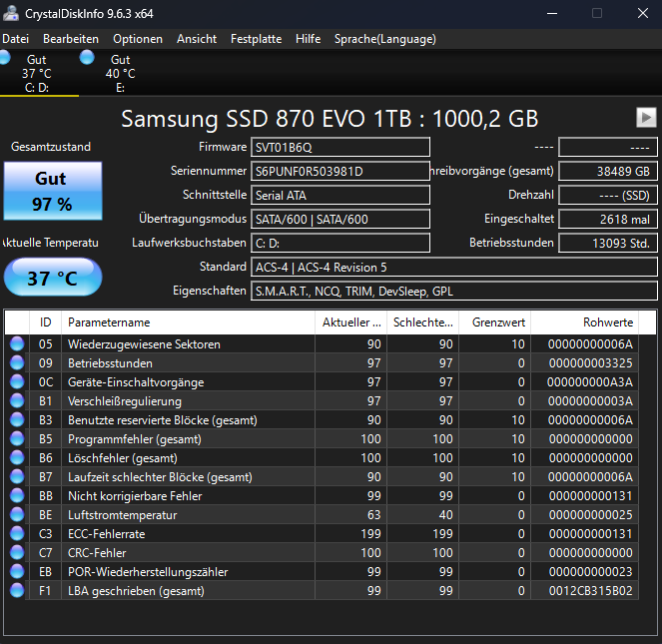Switch to the E: disk tab
The image size is (662, 644).
coord(121,74)
